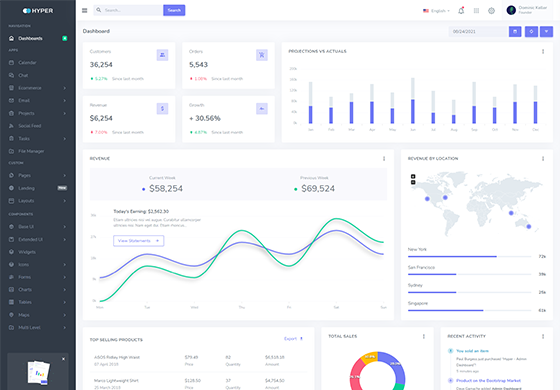Click the Export link
This screenshot has width=560, height=390.
293,339
